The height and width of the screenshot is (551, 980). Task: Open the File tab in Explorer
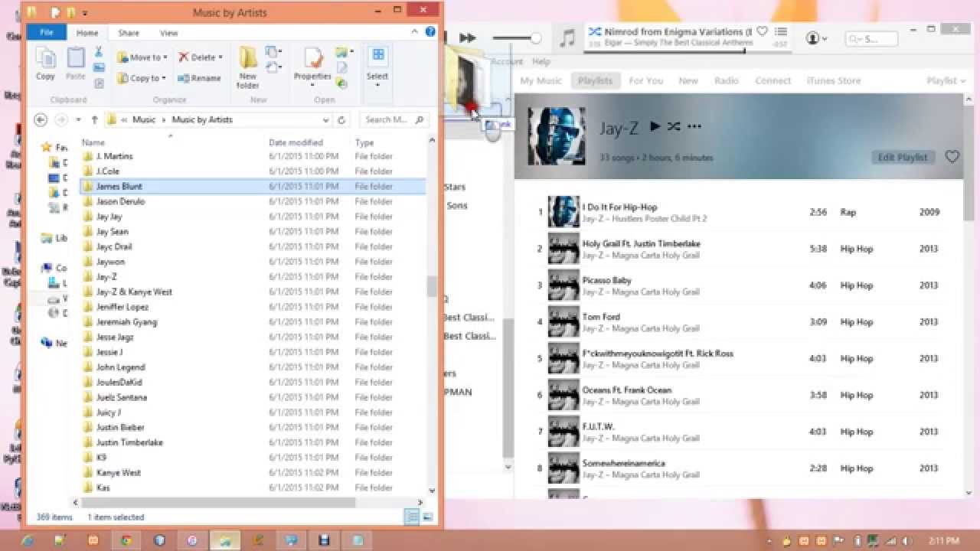coord(47,33)
